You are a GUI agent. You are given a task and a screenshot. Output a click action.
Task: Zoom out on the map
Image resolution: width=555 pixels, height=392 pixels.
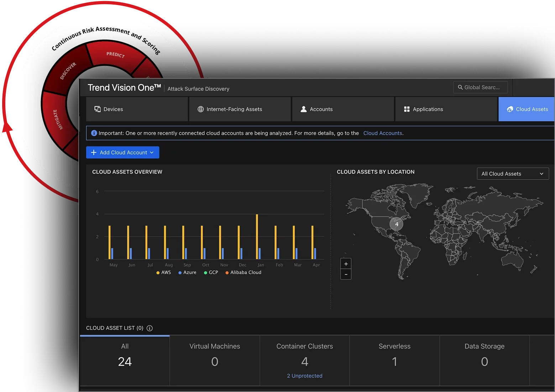[x=346, y=274]
